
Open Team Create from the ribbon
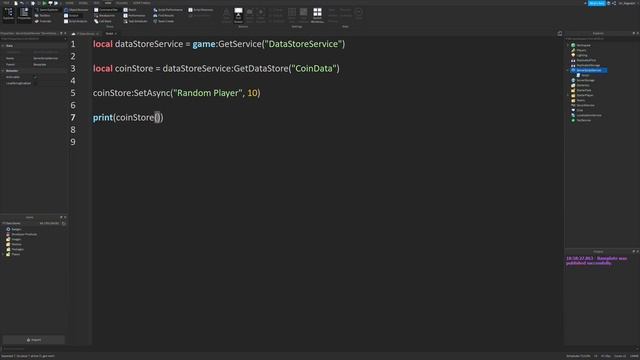164,21
